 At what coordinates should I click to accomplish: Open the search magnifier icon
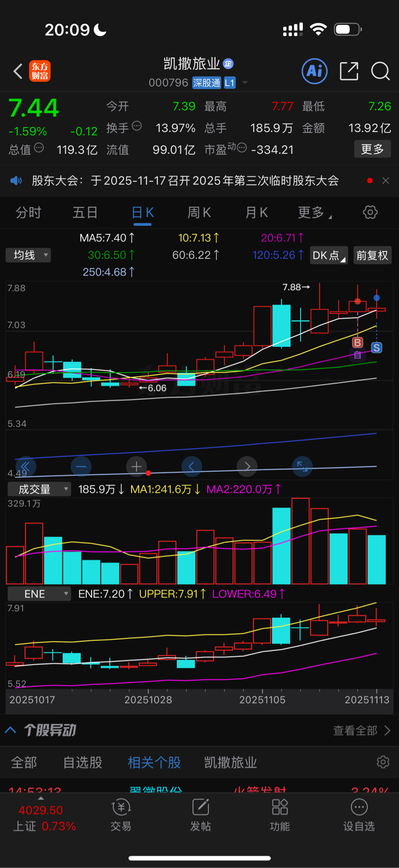click(x=380, y=71)
